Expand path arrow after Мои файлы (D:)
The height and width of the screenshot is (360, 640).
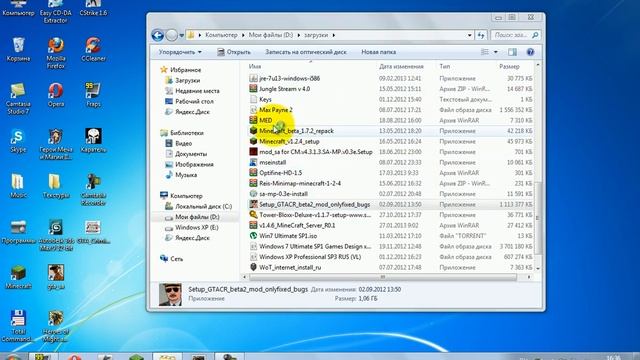299,35
